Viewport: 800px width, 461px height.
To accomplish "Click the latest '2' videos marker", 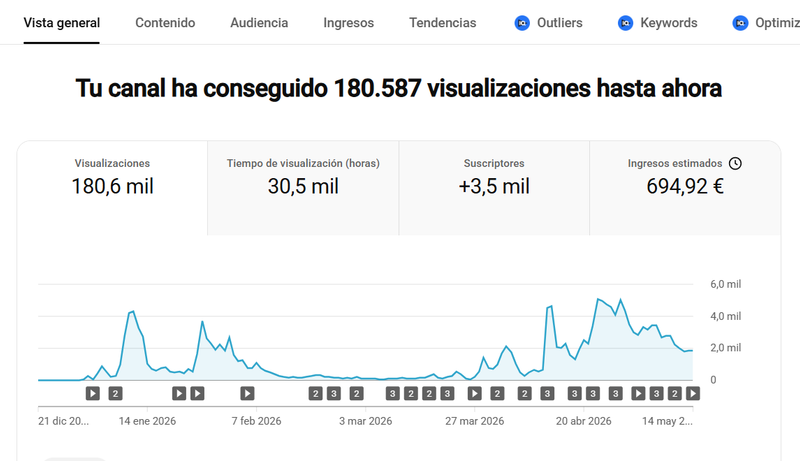I will tap(674, 393).
